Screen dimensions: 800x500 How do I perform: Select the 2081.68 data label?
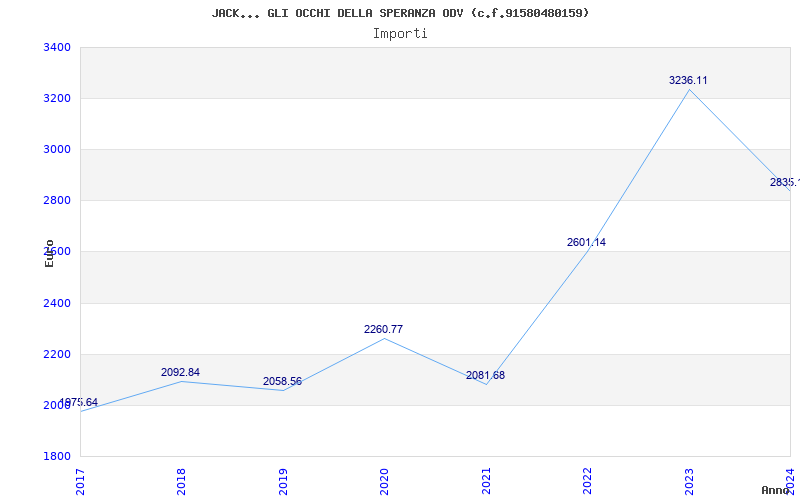[x=485, y=375]
